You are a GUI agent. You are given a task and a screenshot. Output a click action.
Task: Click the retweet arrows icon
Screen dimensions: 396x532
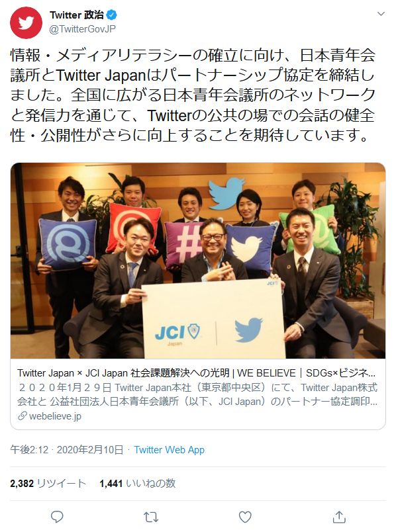coord(151,517)
